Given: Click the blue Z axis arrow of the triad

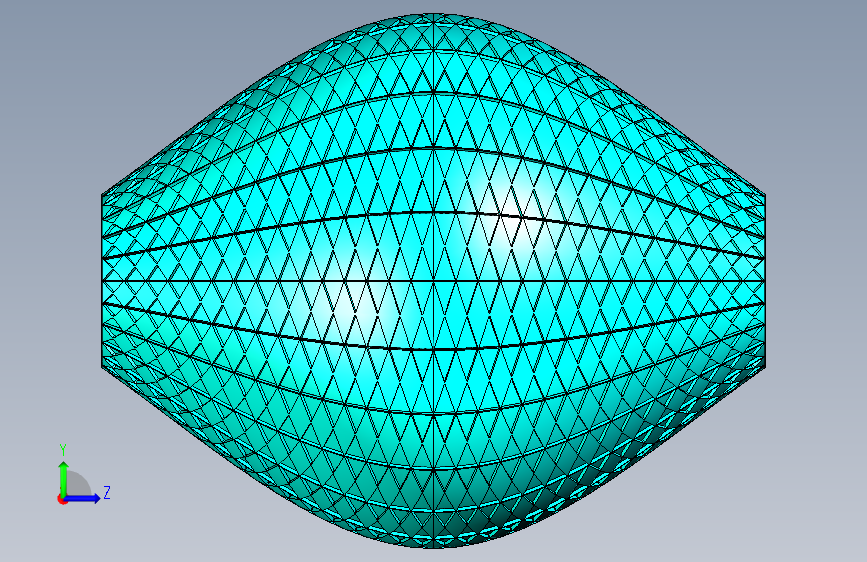Looking at the screenshot, I should (83, 498).
